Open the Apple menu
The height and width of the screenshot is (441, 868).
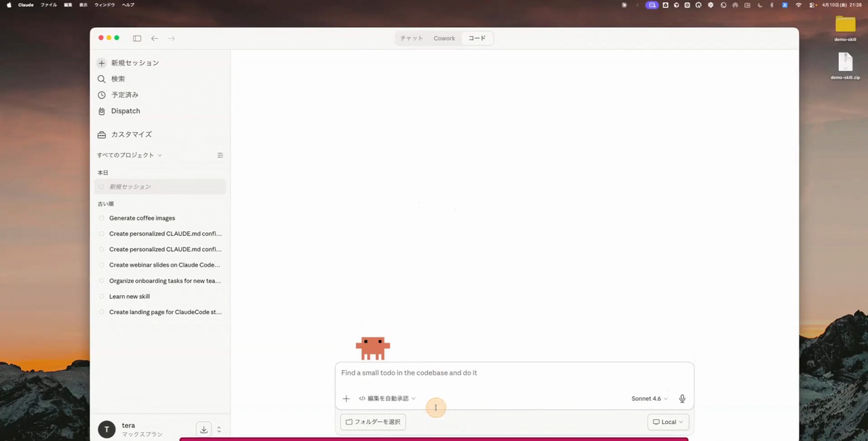coord(9,5)
